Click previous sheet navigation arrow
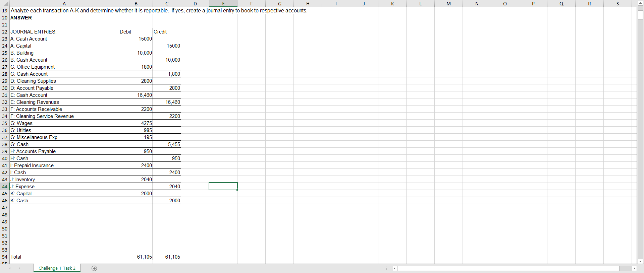The height and width of the screenshot is (273, 644). [x=10, y=268]
